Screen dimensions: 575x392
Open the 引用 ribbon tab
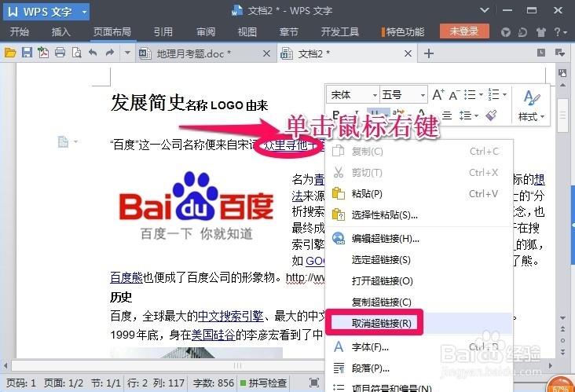tap(163, 32)
